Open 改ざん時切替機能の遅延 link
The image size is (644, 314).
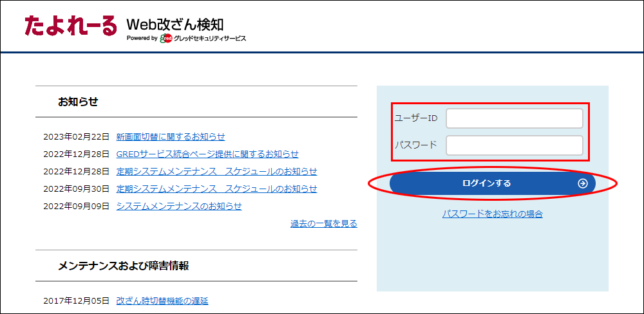pos(162,300)
